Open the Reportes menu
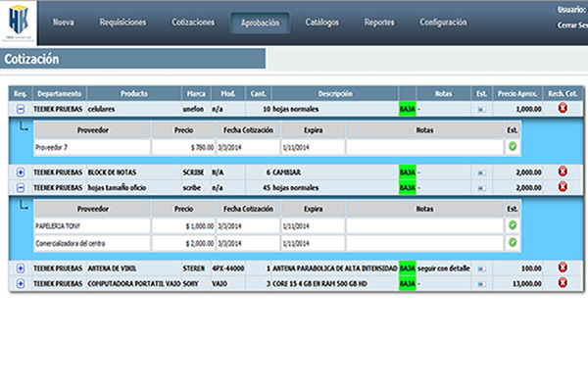 pos(379,22)
